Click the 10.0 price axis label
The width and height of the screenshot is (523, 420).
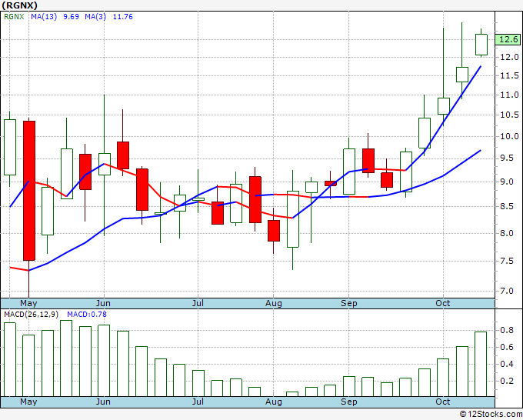pos(509,136)
